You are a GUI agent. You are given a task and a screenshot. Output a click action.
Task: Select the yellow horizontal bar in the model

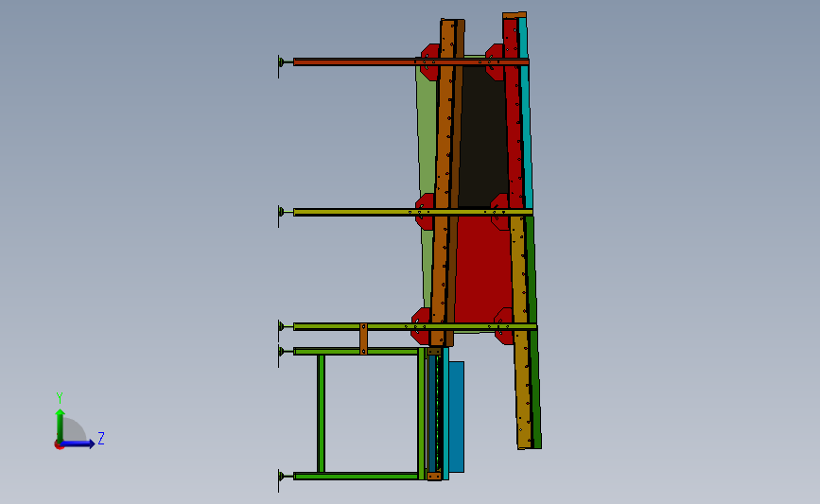(x=413, y=212)
